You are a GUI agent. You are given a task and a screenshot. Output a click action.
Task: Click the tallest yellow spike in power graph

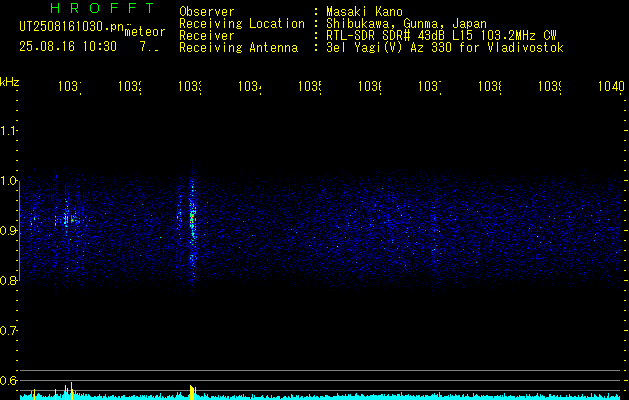pos(71,391)
